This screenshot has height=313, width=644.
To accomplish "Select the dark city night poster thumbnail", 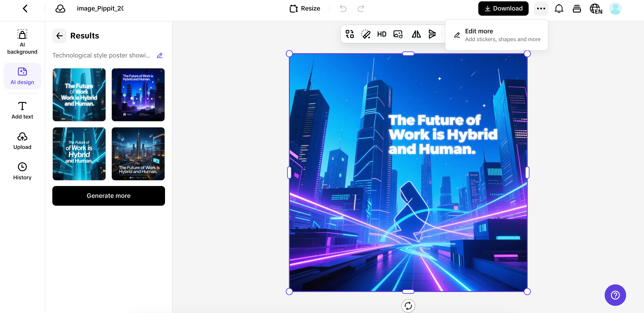I will coord(138,154).
